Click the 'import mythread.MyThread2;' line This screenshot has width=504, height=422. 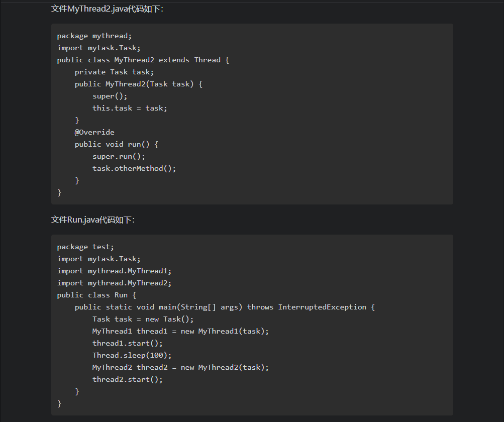tap(114, 283)
